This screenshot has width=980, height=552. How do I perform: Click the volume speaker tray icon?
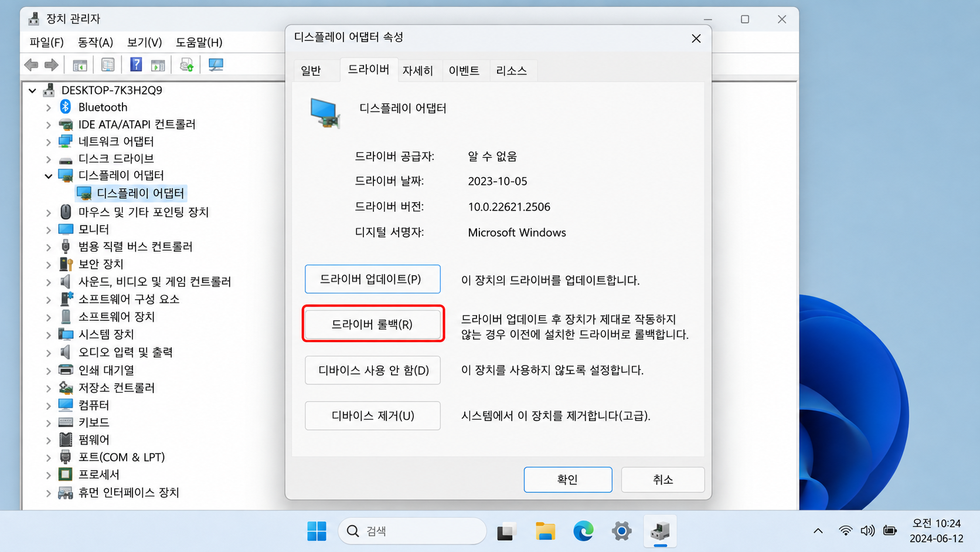(x=867, y=531)
